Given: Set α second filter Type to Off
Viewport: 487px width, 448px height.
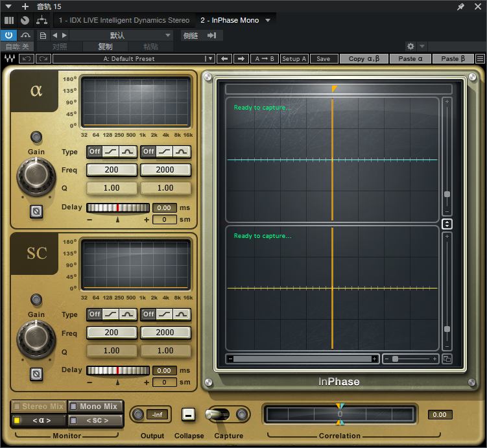Looking at the screenshot, I should [x=148, y=152].
